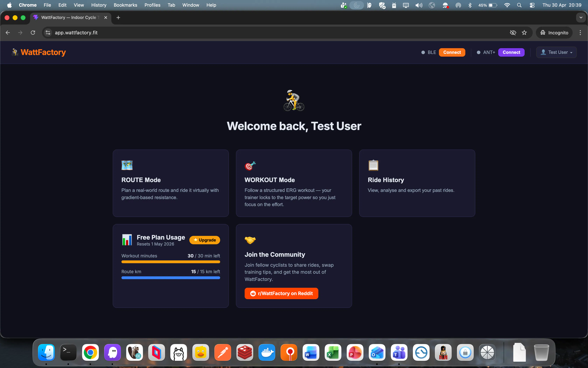Screen dimensions: 588x368
Task: Open the History menu
Action: pos(99,5)
